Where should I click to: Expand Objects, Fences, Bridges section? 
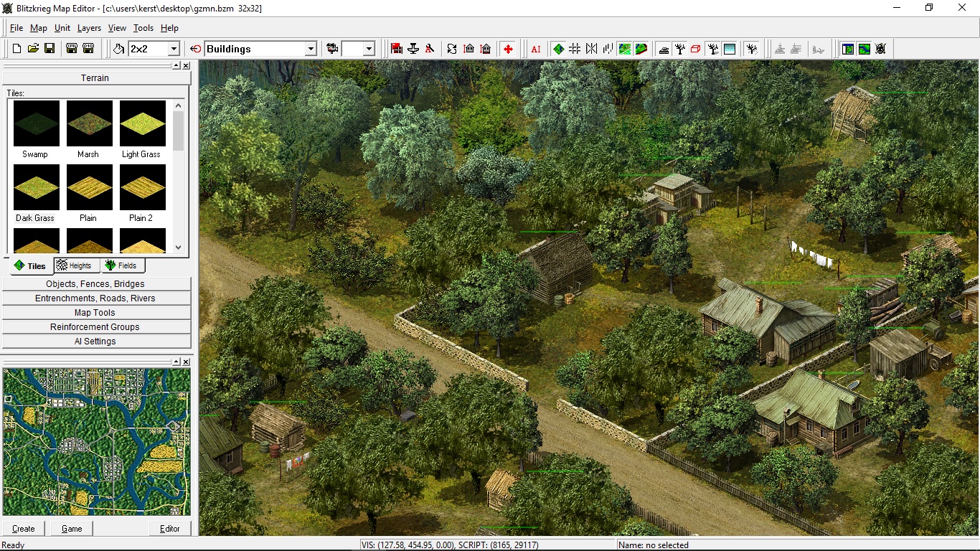point(95,284)
